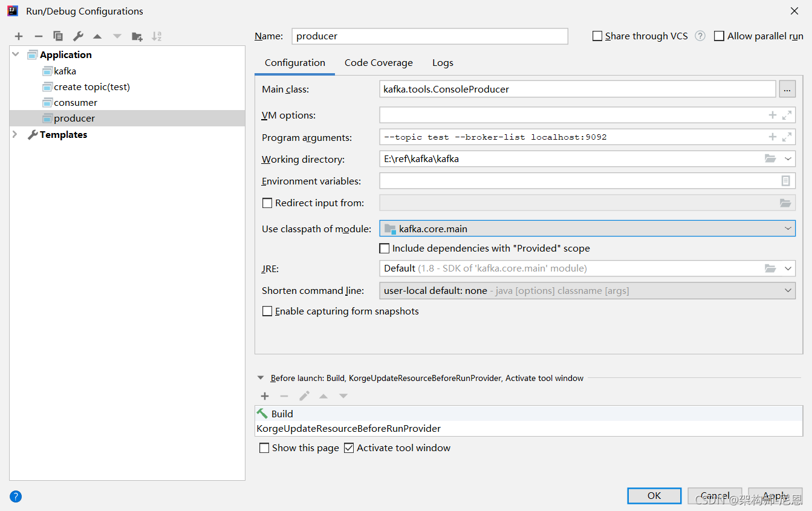Copy the selected configuration

click(x=58, y=36)
